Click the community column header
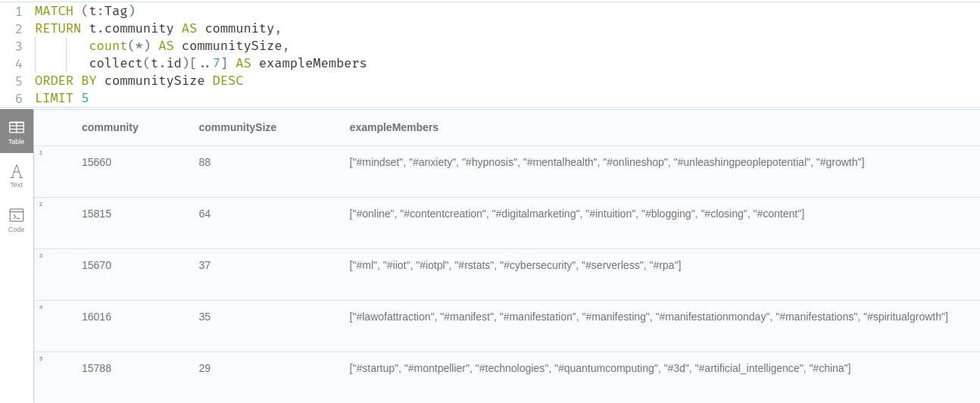The width and height of the screenshot is (980, 403). pyautogui.click(x=110, y=127)
